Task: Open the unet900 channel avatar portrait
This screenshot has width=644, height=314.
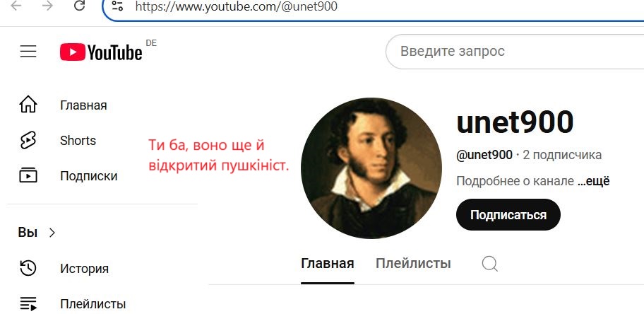Action: (371, 168)
